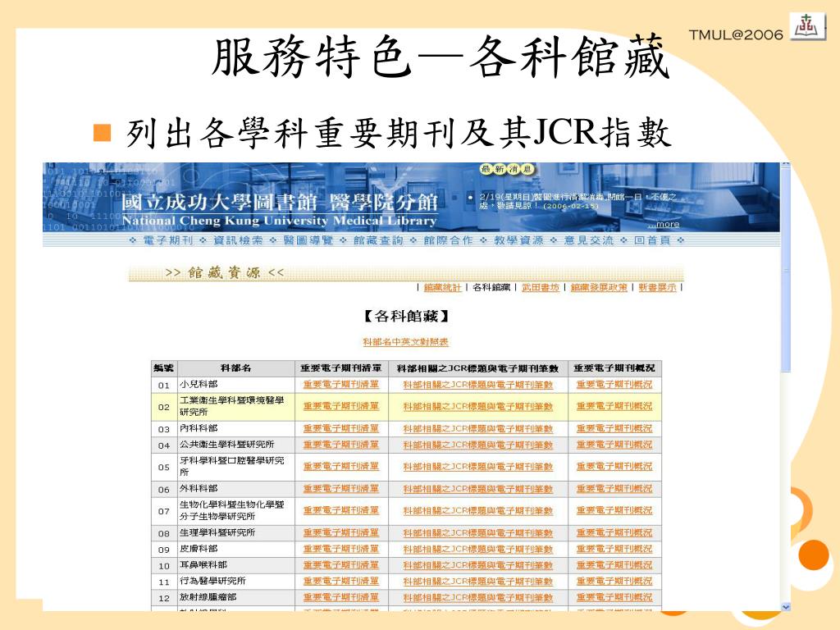Open JCR標題 link for 牙科學科 row
The height and width of the screenshot is (630, 840).
(x=478, y=467)
